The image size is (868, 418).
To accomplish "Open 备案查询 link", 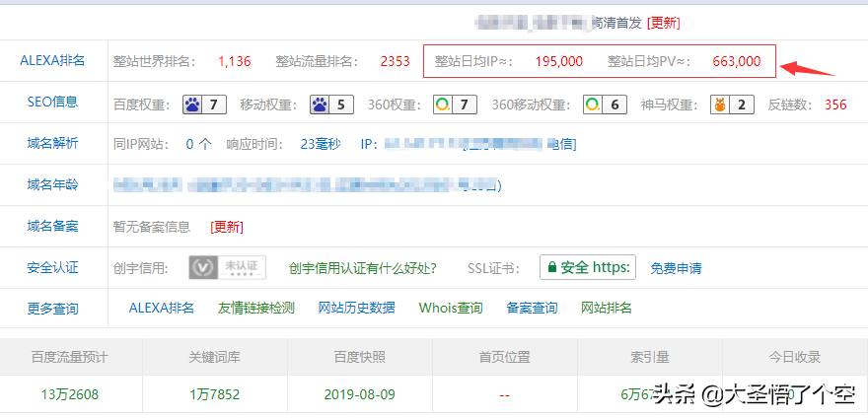I will (x=532, y=308).
